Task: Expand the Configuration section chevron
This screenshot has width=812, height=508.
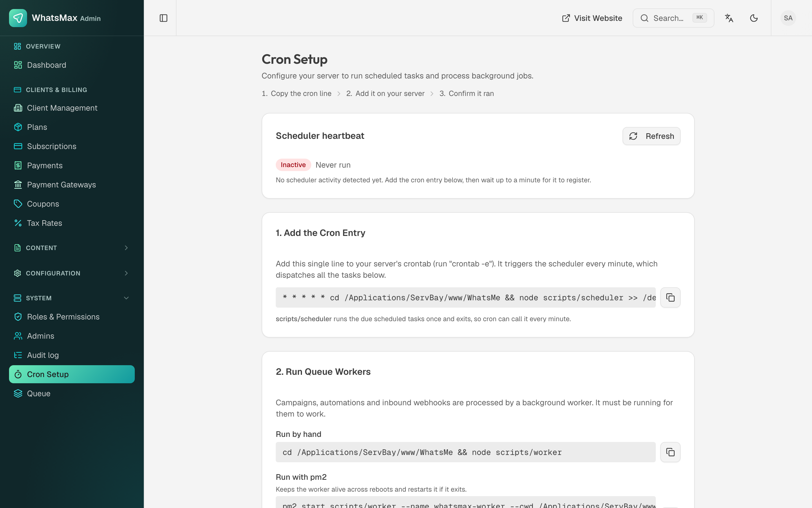Action: click(x=126, y=273)
